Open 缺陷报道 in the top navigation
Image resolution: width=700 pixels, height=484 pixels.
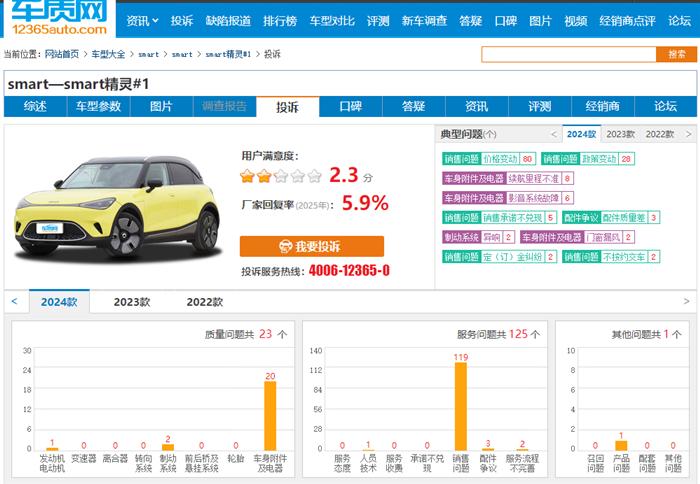228,21
